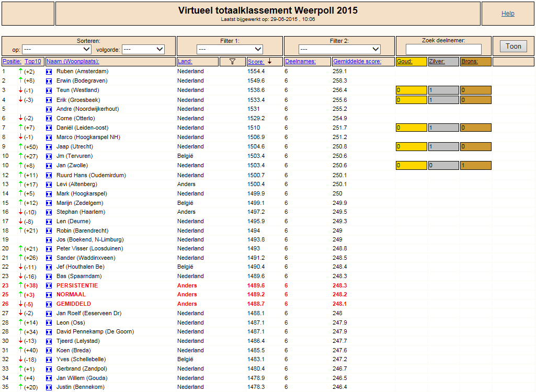This screenshot has height=392, width=536.
Task: Click the blue icon beside Yves (Schellebelle)
Action: (49, 360)
